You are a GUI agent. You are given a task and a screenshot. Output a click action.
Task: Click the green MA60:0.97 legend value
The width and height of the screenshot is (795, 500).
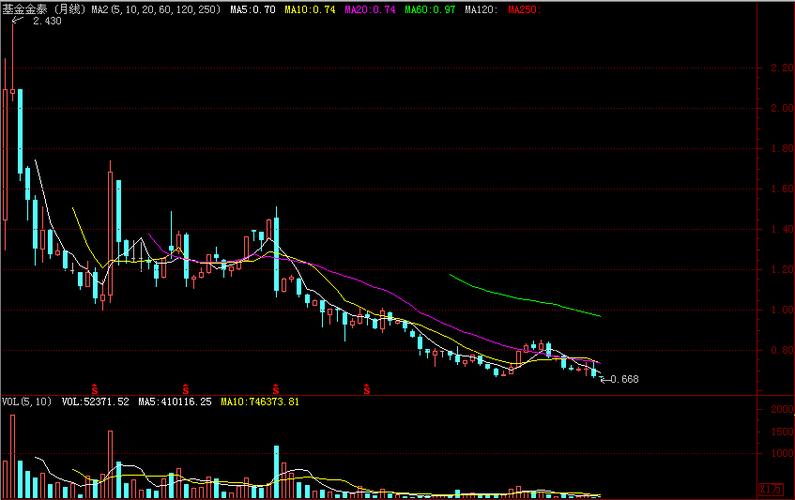pyautogui.click(x=428, y=8)
